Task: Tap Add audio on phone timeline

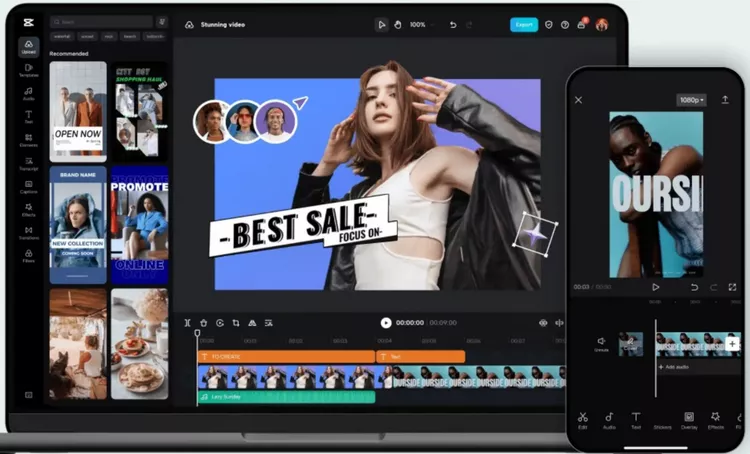Action: pyautogui.click(x=673, y=367)
